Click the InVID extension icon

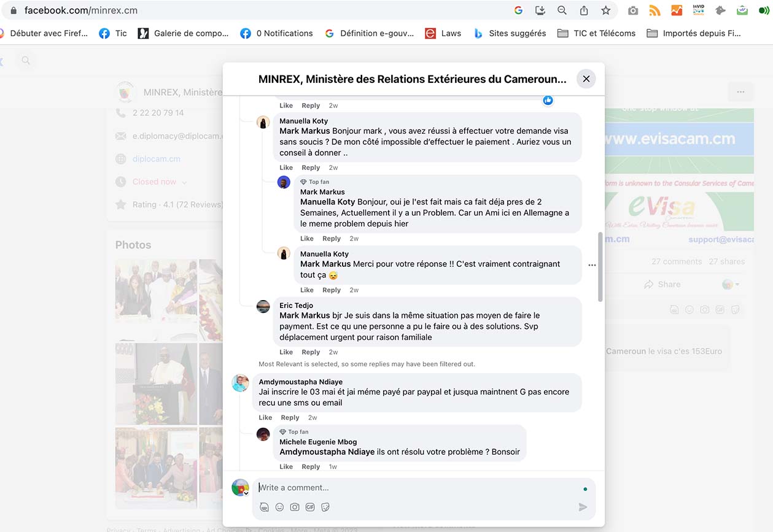[x=698, y=10]
